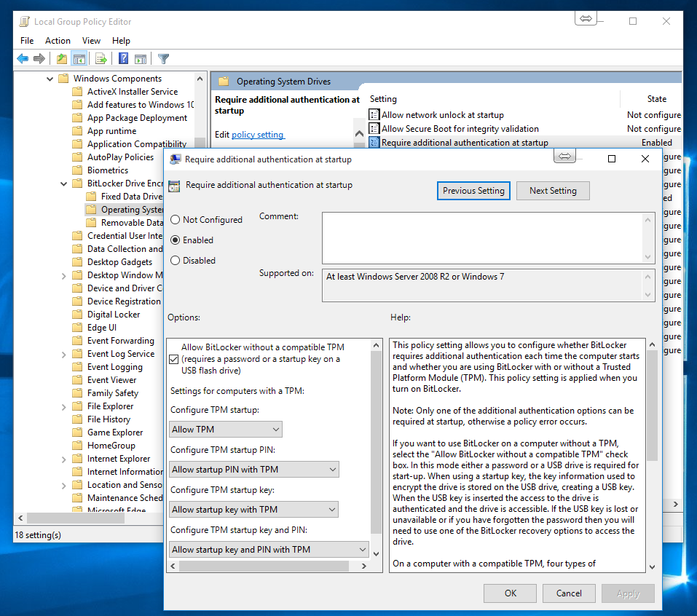Click the Show/Hide Action Pane icon
The width and height of the screenshot is (697, 616).
click(x=141, y=59)
